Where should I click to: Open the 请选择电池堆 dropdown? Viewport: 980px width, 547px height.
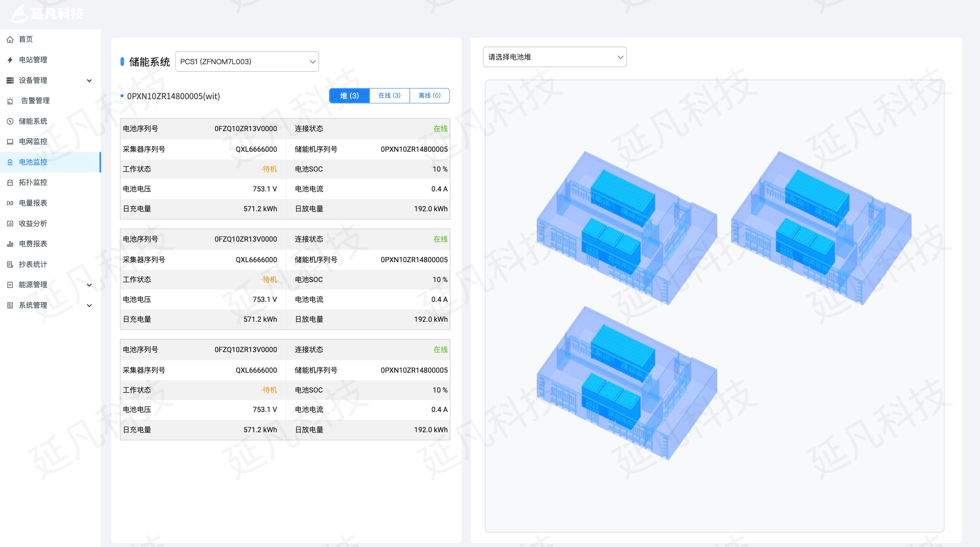554,57
